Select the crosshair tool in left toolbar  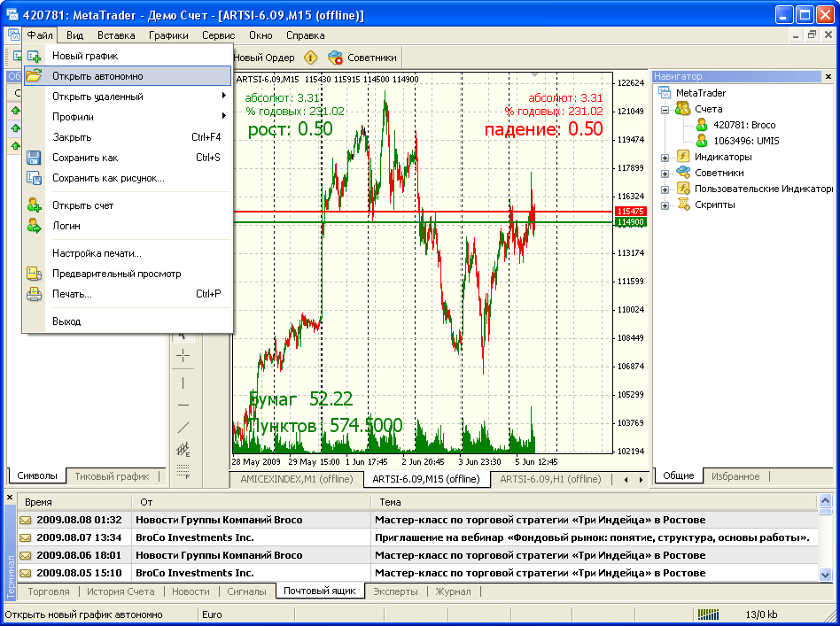click(183, 356)
